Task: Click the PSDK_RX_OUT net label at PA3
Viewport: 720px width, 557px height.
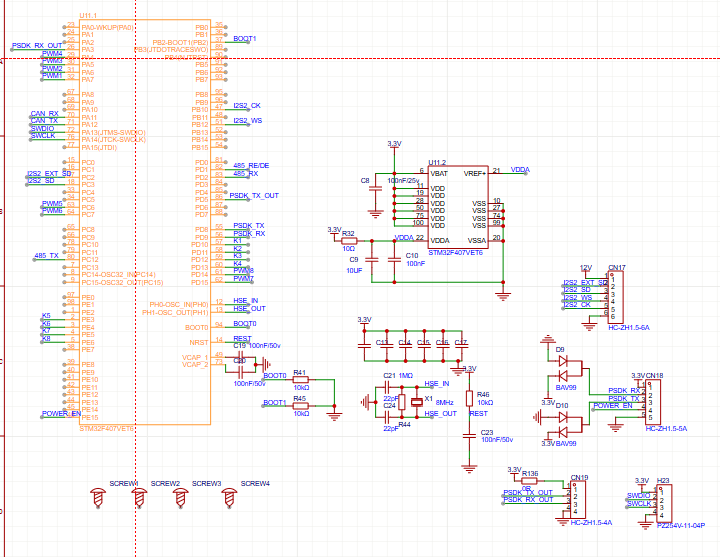Action: 37,45
